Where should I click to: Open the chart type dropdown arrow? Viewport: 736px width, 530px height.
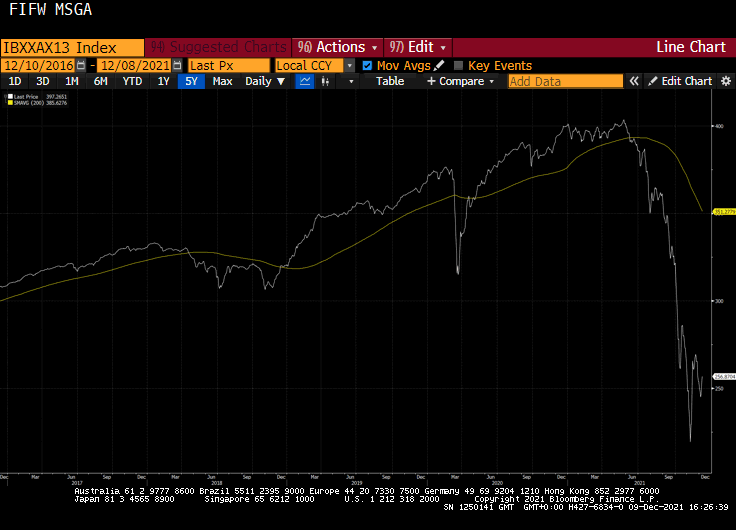[351, 81]
